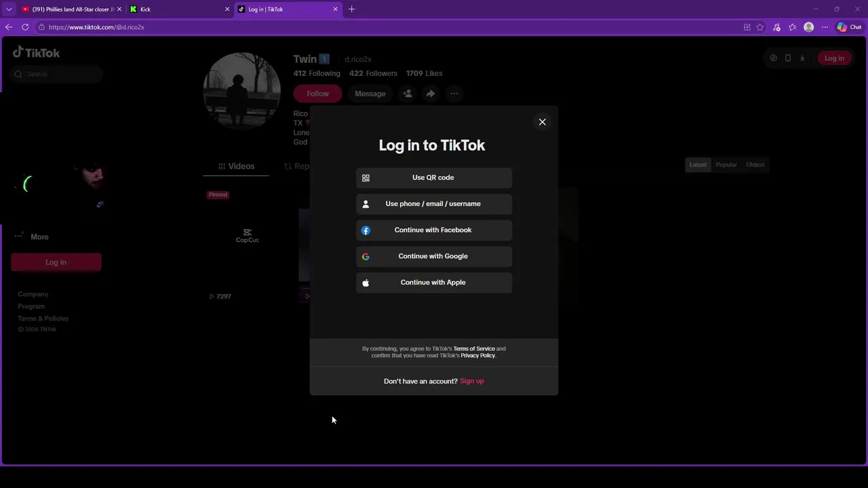868x488 pixels.
Task: Continue with Apple login
Action: [434, 283]
